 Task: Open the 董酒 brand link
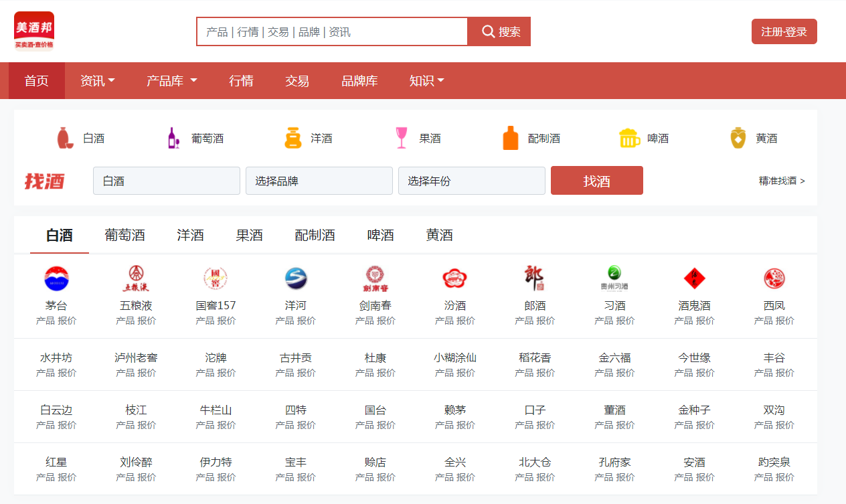pyautogui.click(x=614, y=410)
